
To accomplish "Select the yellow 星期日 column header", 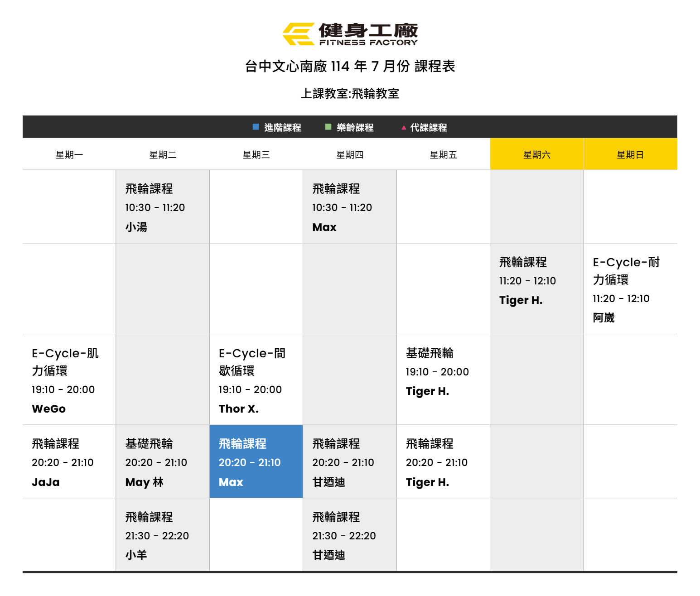I will (630, 154).
